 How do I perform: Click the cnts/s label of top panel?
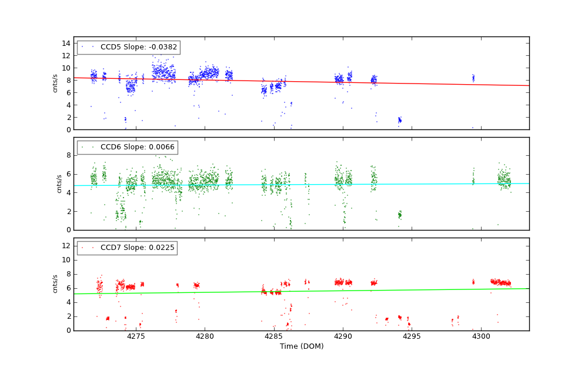[x=55, y=83]
